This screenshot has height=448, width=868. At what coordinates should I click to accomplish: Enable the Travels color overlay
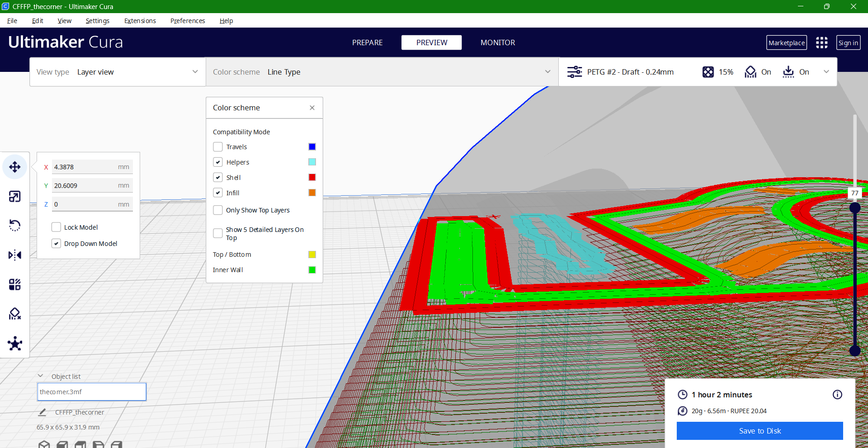click(218, 146)
